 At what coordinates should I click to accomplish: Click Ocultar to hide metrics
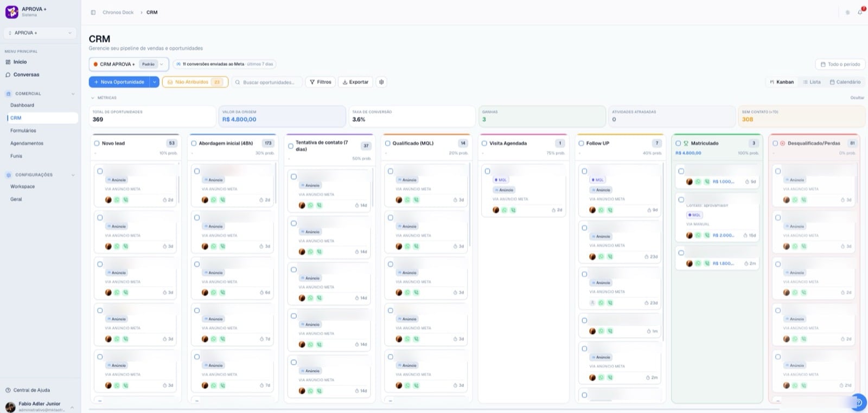point(857,98)
